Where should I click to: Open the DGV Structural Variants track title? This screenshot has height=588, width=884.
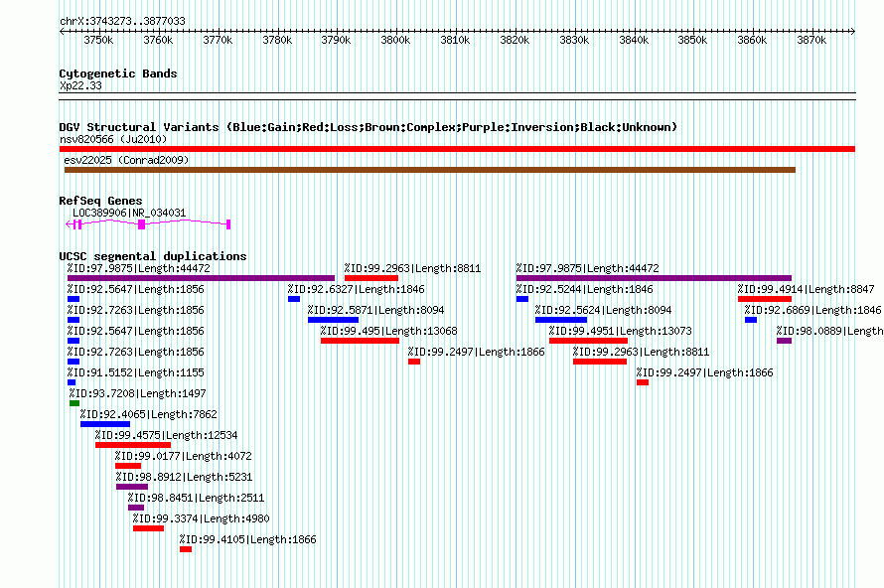point(368,127)
